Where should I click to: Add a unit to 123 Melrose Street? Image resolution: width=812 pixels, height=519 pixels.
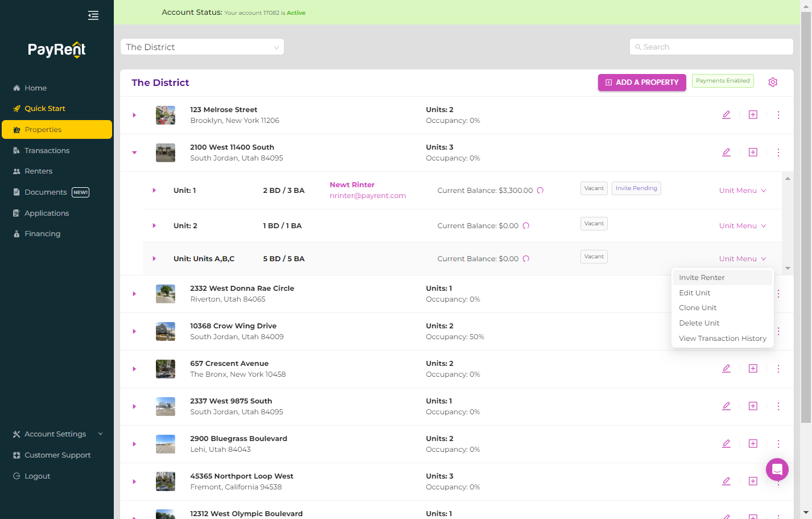pyautogui.click(x=753, y=115)
